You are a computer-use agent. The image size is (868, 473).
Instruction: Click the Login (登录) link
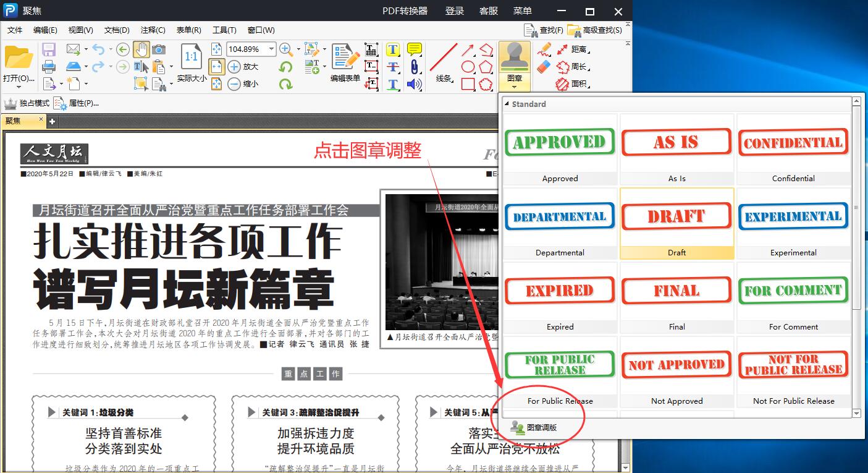point(455,11)
